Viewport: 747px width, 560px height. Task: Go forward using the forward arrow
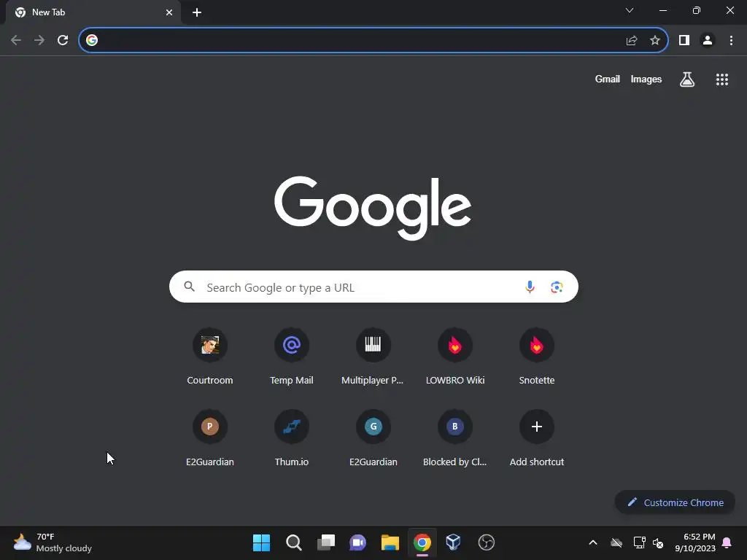tap(39, 40)
